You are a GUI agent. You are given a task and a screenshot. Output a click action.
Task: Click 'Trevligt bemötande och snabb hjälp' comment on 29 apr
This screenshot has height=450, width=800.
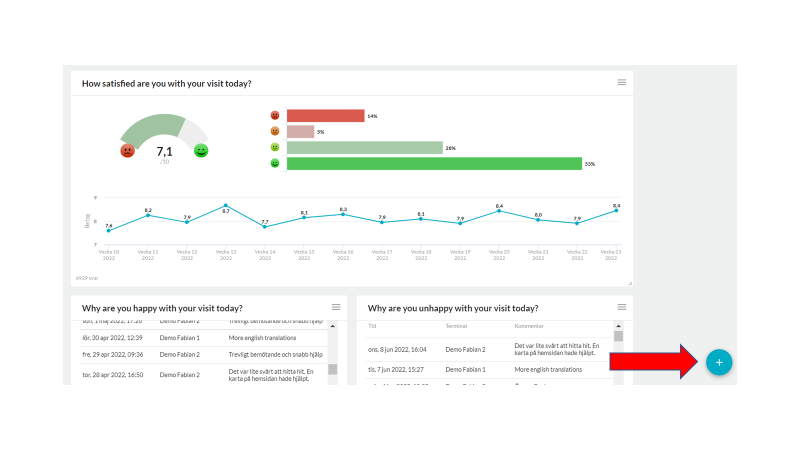click(276, 355)
